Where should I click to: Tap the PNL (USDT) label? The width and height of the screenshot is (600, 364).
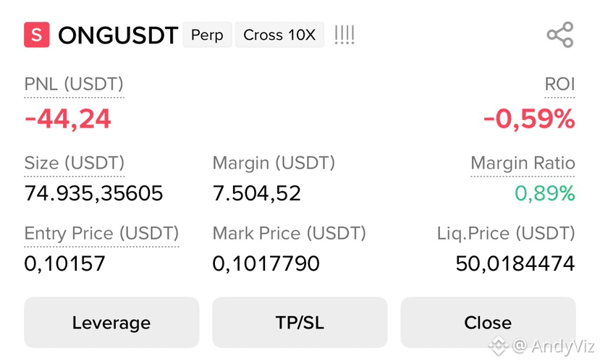coord(74,84)
